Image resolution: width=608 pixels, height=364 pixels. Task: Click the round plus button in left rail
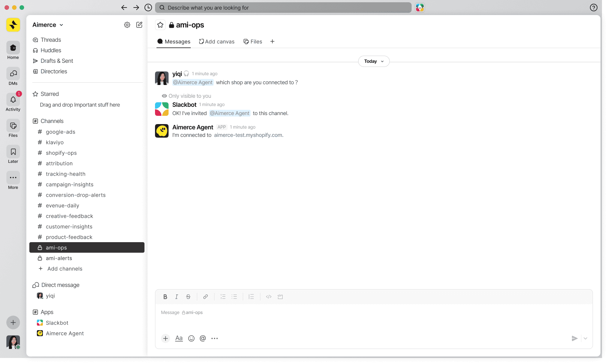[x=13, y=323]
